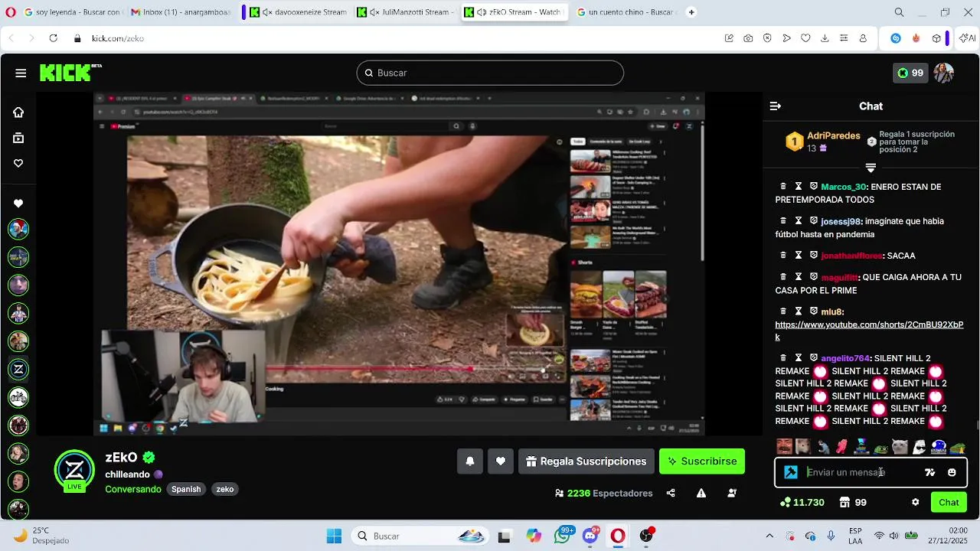Timeout user josessj98 with the hourglass icon
Screen dimensions: 980x551
click(799, 221)
